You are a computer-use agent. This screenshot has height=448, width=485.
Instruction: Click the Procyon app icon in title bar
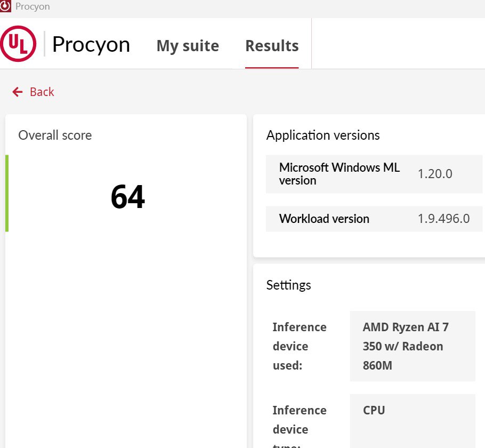coord(5,6)
